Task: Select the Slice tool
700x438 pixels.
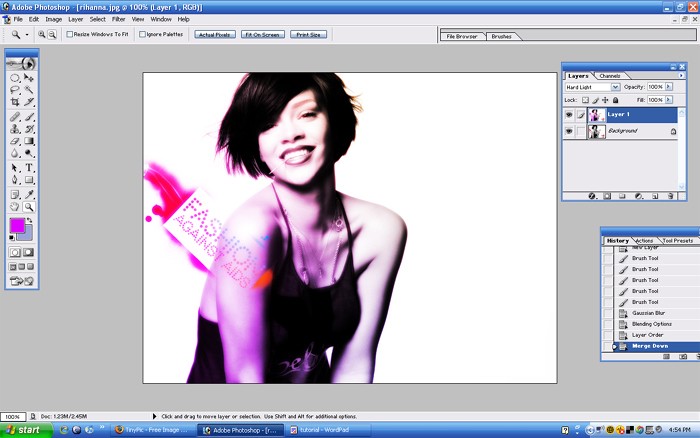Action: (x=29, y=102)
